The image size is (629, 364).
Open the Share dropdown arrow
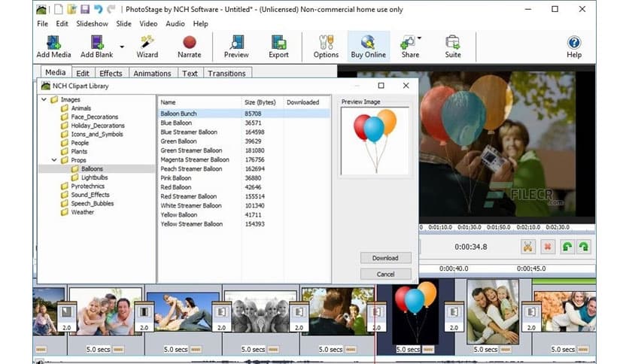tap(420, 38)
